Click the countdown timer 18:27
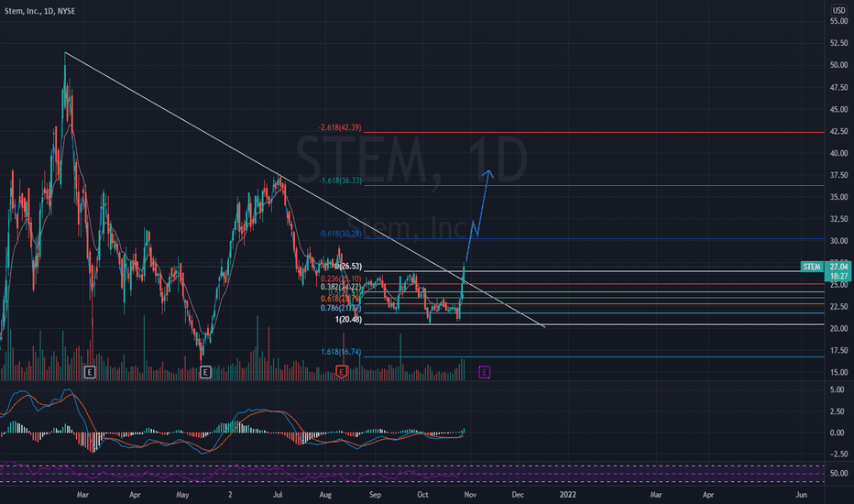This screenshot has height=504, width=854. click(x=838, y=276)
